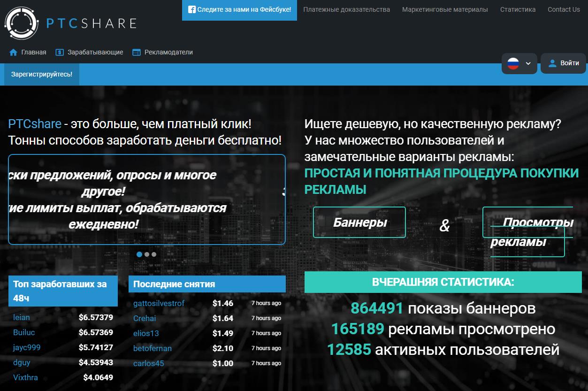Open user betofernan in latest withdrawals
Viewport: 588px width, 391px height.
pyautogui.click(x=153, y=348)
